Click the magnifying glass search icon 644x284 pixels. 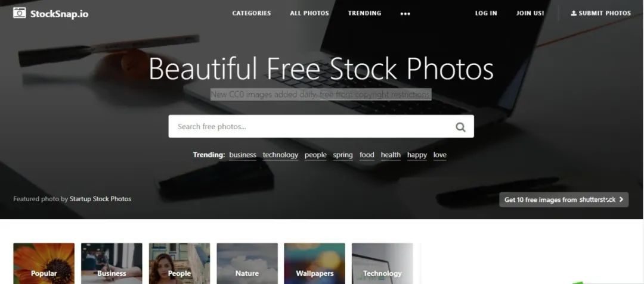coord(460,127)
